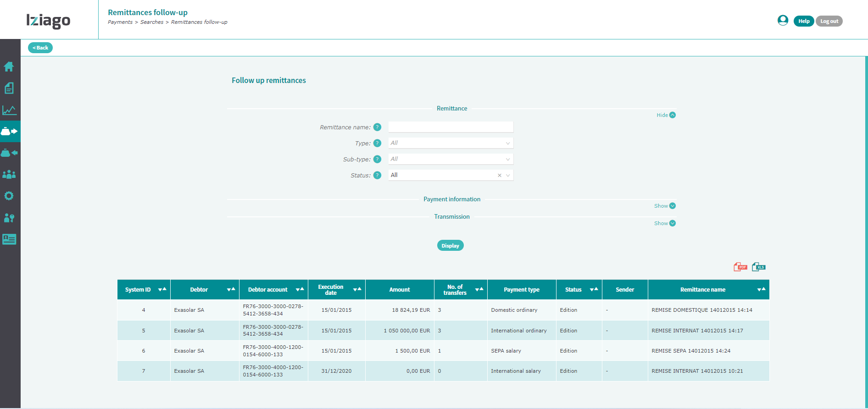Go back with the Back button
The height and width of the screenshot is (409, 868).
(x=40, y=48)
